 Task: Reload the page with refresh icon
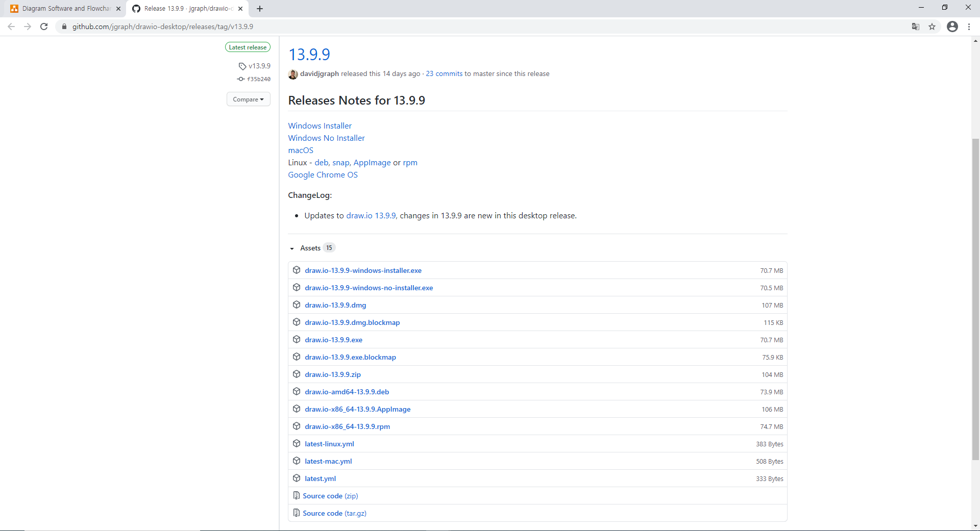[x=44, y=27]
